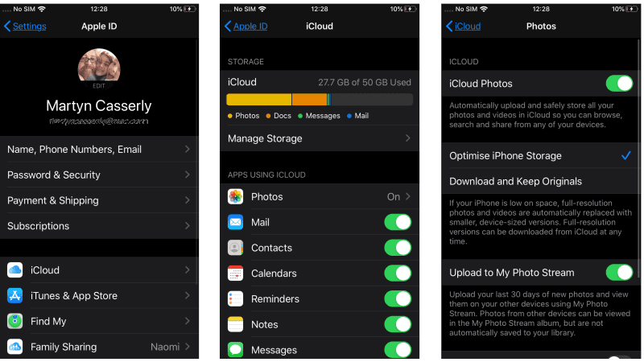The height and width of the screenshot is (362, 644).
Task: Turn off Upload to My Photo Stream
Action: point(619,273)
